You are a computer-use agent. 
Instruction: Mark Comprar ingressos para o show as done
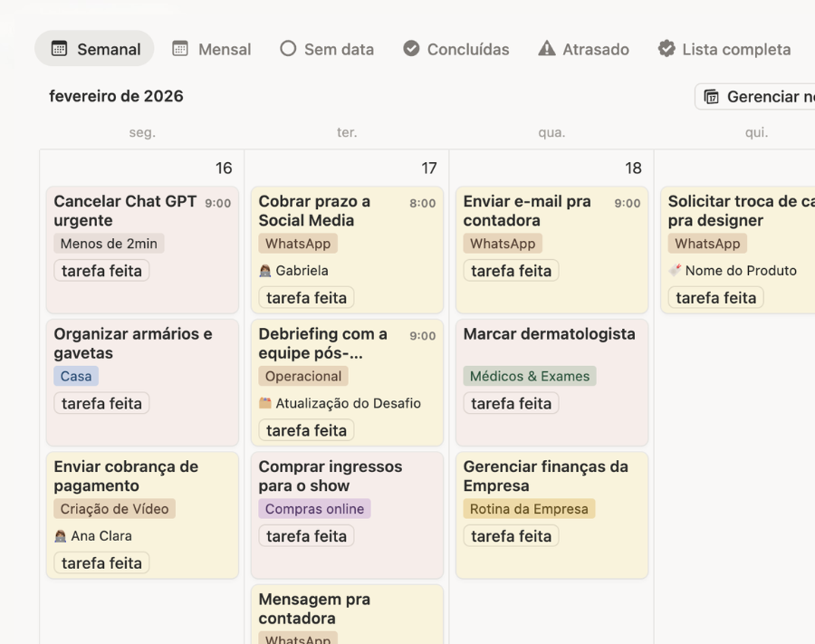[x=306, y=536]
